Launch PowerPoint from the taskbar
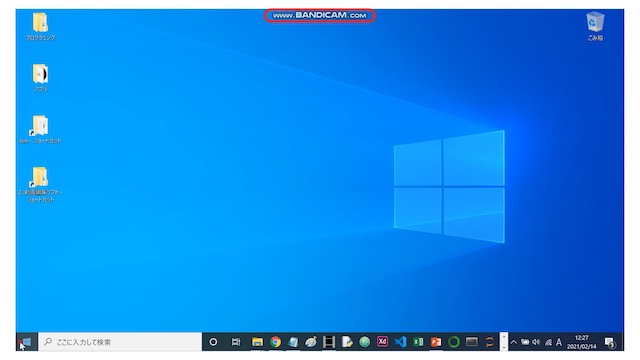 (436, 342)
